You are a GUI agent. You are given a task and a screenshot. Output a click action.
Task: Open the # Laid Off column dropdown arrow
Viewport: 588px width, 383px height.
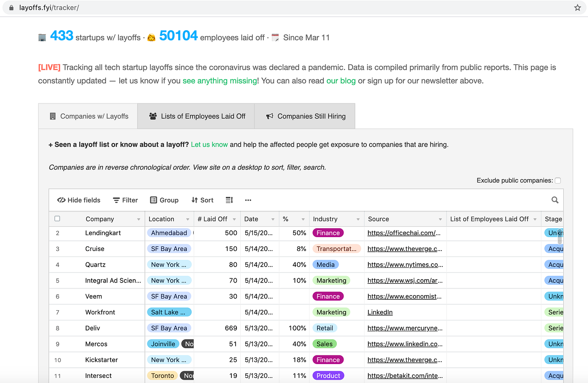click(234, 219)
